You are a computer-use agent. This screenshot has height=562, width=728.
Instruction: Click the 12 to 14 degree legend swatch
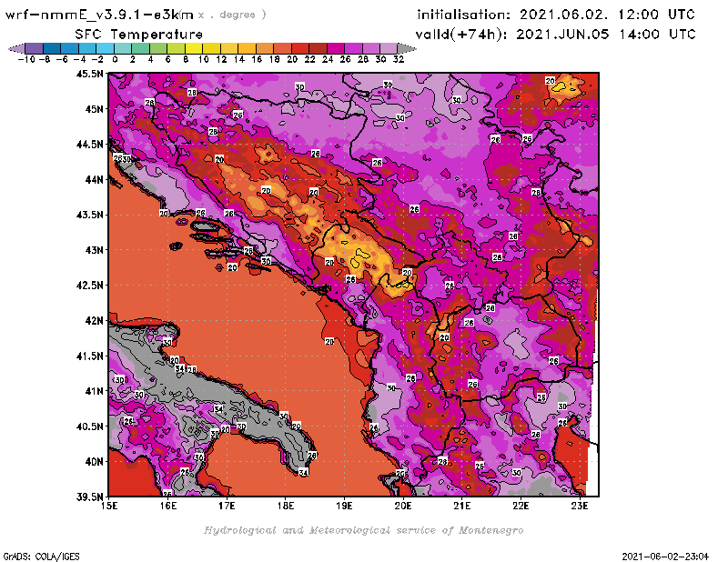tap(229, 48)
